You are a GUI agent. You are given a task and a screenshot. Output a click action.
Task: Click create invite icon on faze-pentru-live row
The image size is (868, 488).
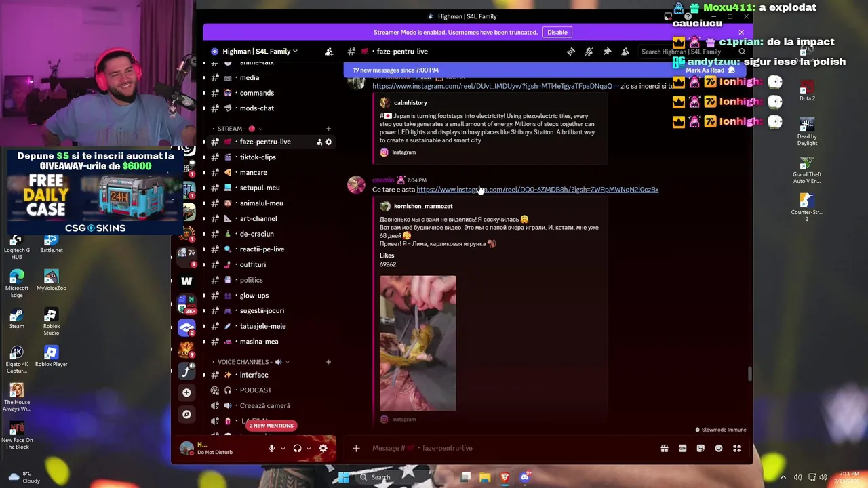[x=319, y=142]
